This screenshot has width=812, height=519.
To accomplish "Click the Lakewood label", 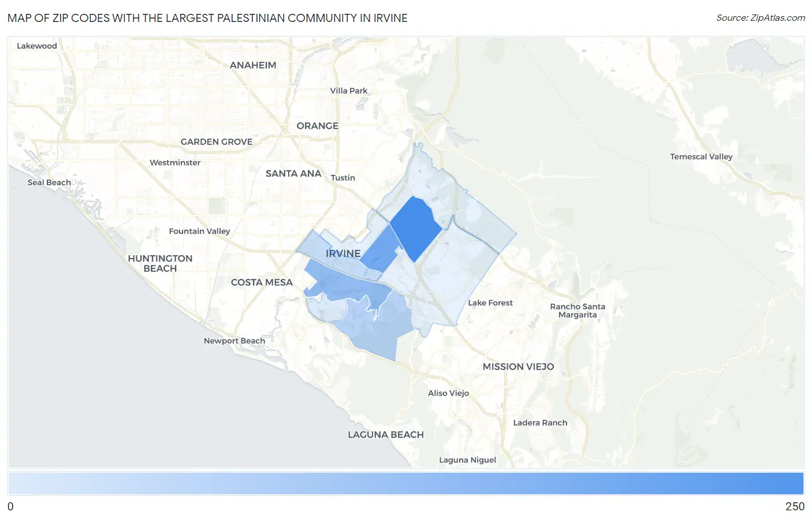I will point(37,46).
